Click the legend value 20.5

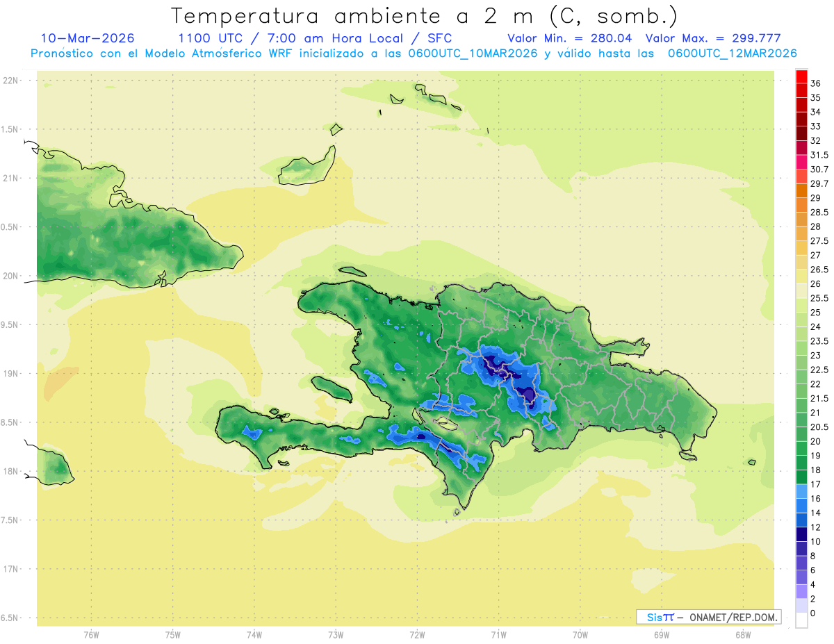(819, 427)
